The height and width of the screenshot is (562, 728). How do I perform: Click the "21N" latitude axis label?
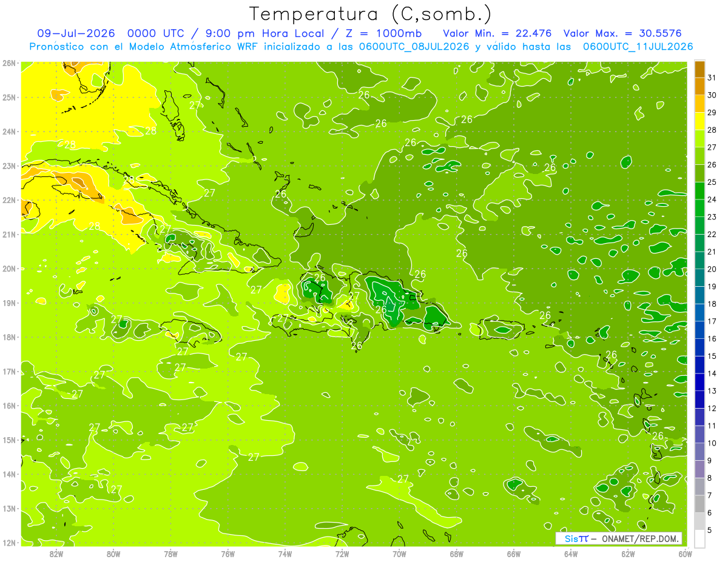(x=8, y=234)
